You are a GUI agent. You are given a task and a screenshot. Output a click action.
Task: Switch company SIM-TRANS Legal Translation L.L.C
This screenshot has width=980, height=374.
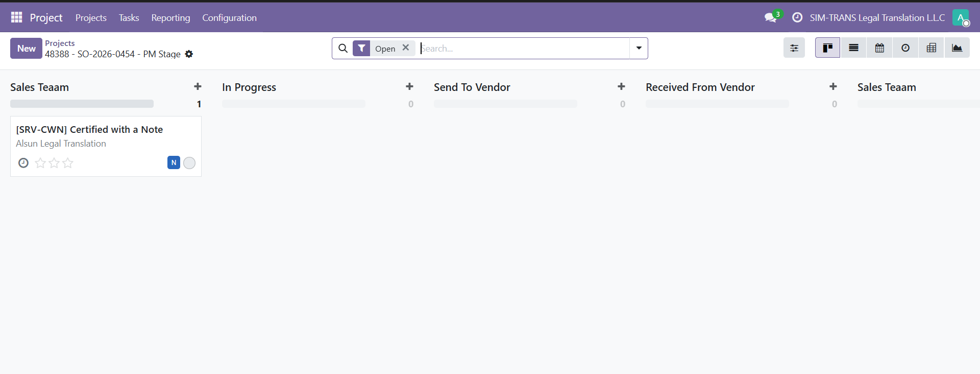(x=877, y=17)
